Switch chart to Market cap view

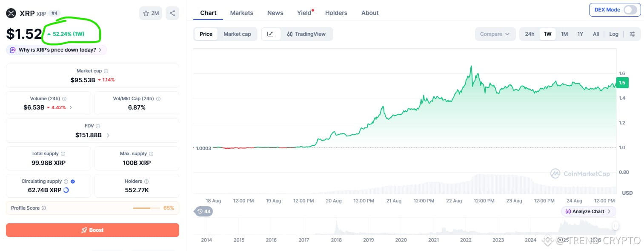coord(237,34)
